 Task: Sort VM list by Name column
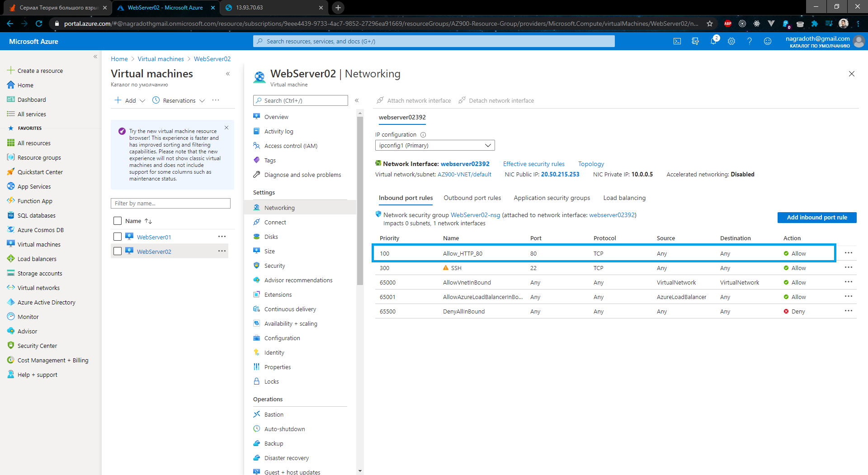point(138,221)
